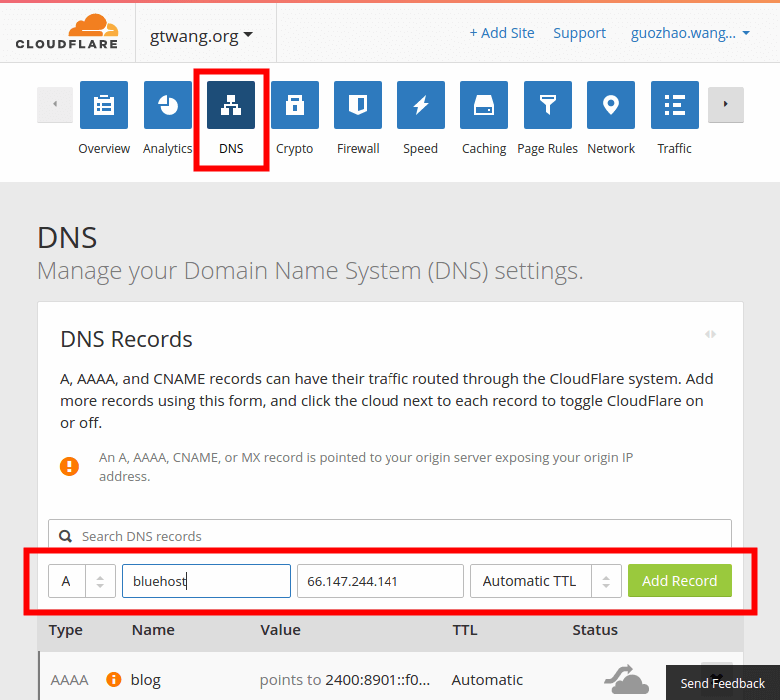This screenshot has height=700, width=780.
Task: Click the Page Rules label
Action: 547,148
